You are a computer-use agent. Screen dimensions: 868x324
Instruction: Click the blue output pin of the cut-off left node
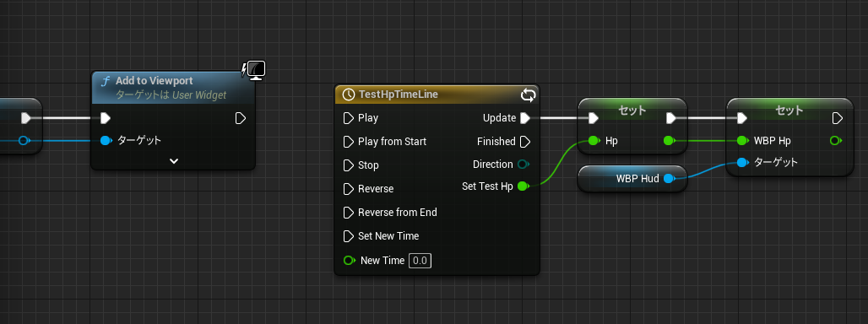[24, 140]
